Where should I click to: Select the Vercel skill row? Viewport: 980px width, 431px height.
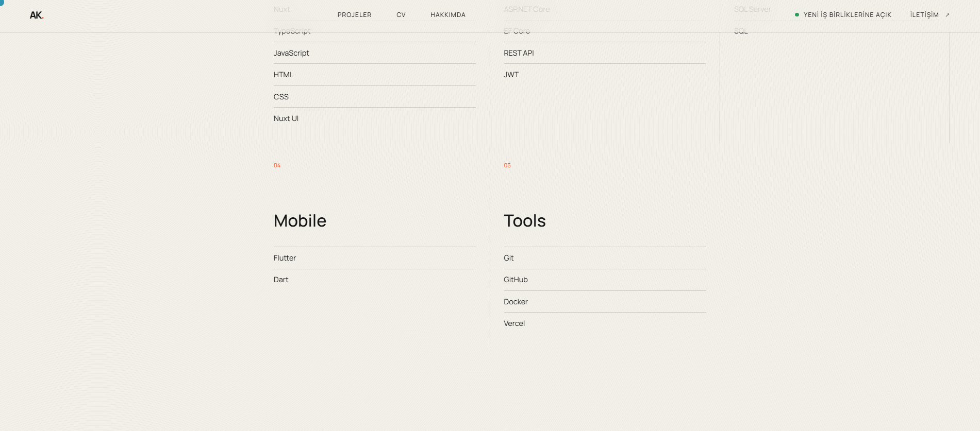[x=605, y=323]
